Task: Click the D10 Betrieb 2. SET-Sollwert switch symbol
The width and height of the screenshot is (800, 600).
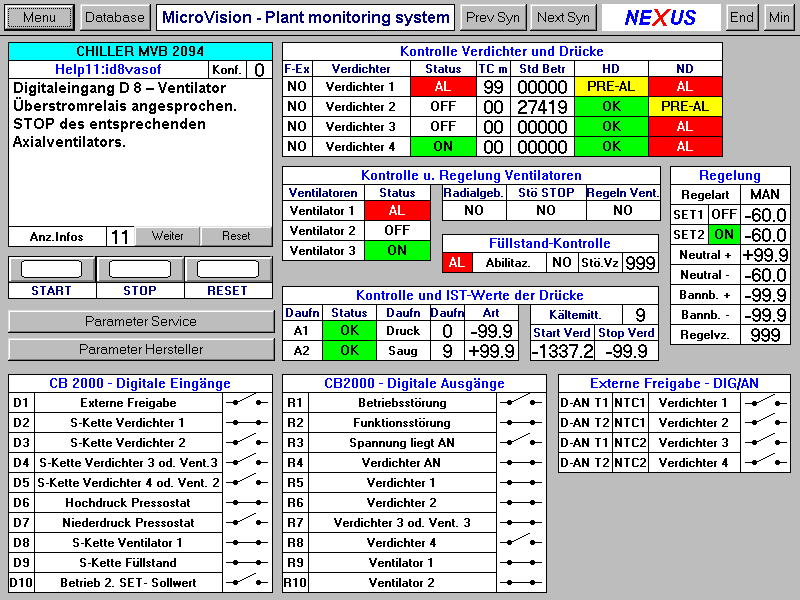Action: pos(247,582)
